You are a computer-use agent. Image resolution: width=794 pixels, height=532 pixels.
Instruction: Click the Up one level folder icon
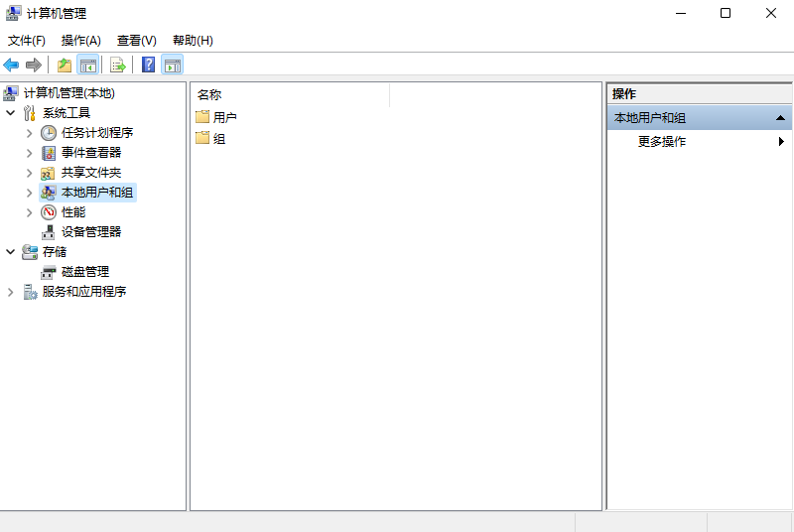(x=65, y=65)
